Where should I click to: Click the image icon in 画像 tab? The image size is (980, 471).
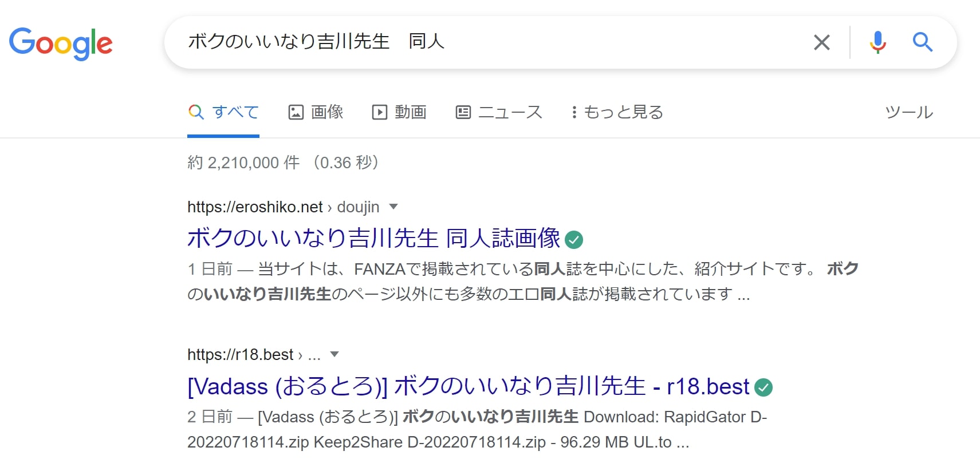click(296, 112)
